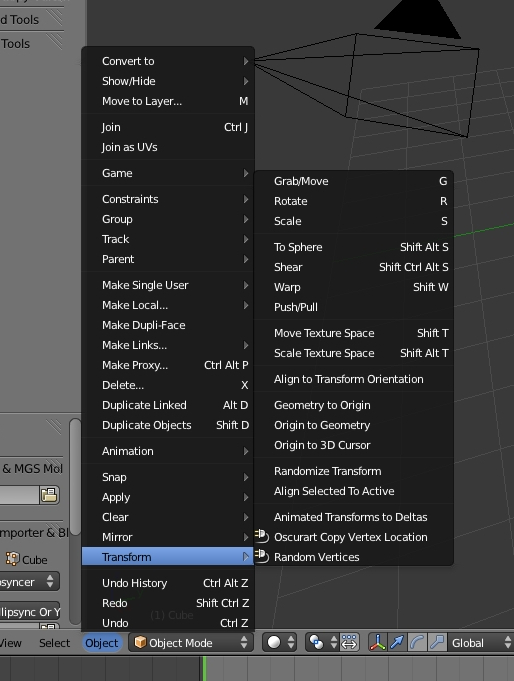Click the plugin icon beside Oscurart Copy Vertex Location

(262, 536)
